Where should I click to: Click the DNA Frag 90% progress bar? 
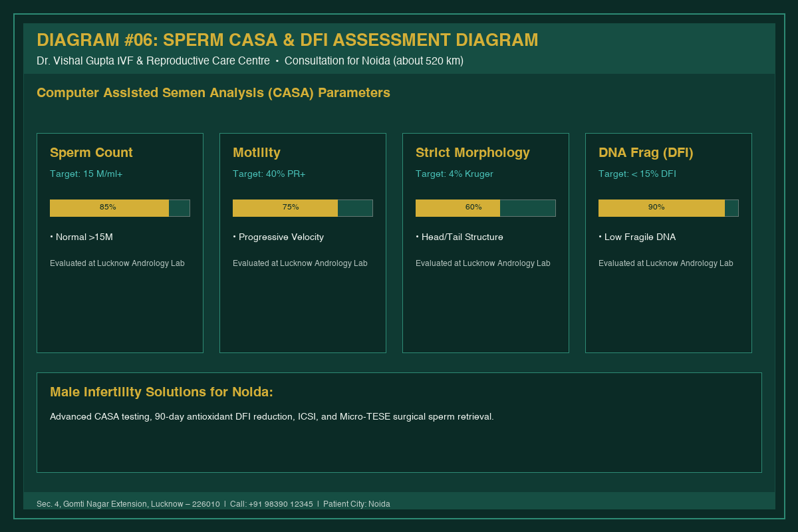pyautogui.click(x=668, y=208)
